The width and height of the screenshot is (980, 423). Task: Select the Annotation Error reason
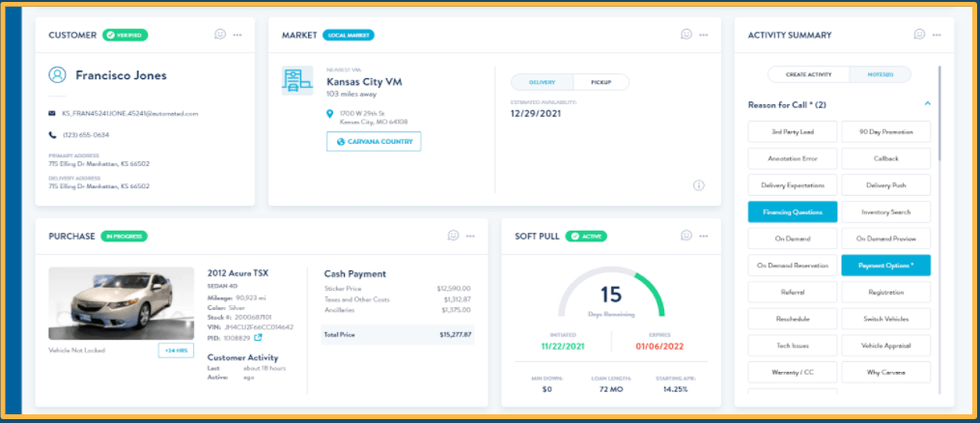pyautogui.click(x=792, y=158)
